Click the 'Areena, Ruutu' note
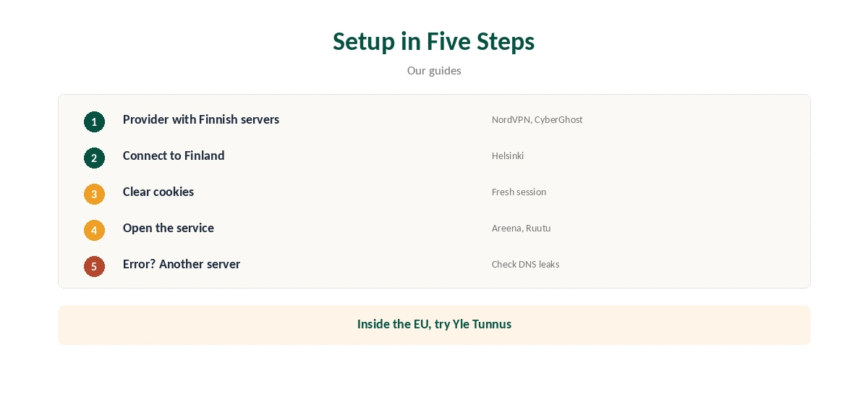 [521, 229]
